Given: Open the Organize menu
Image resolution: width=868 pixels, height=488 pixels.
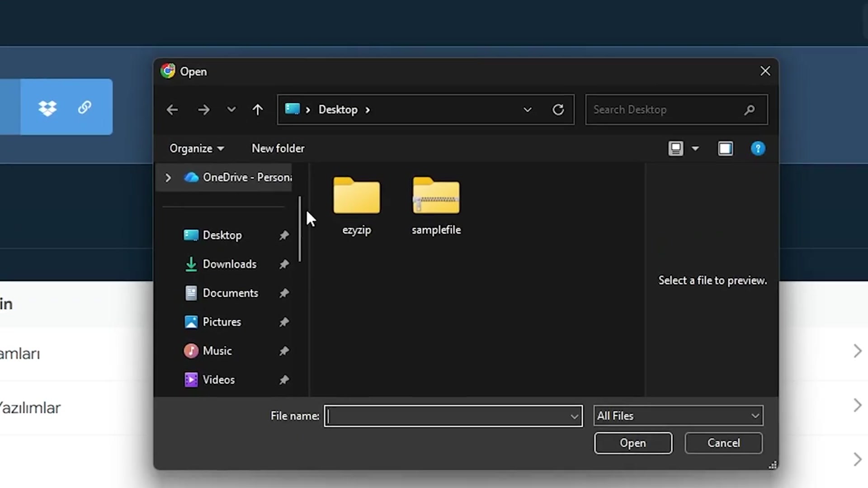Looking at the screenshot, I should (x=197, y=149).
